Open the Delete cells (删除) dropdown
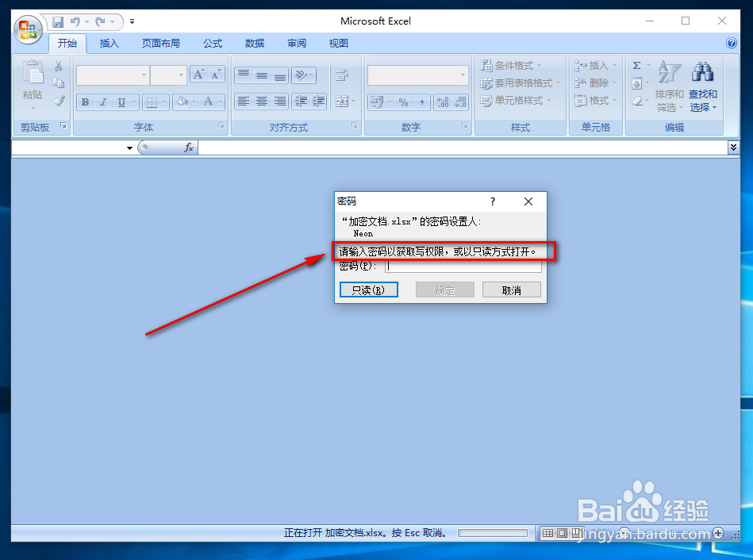The image size is (753, 560). [595, 83]
